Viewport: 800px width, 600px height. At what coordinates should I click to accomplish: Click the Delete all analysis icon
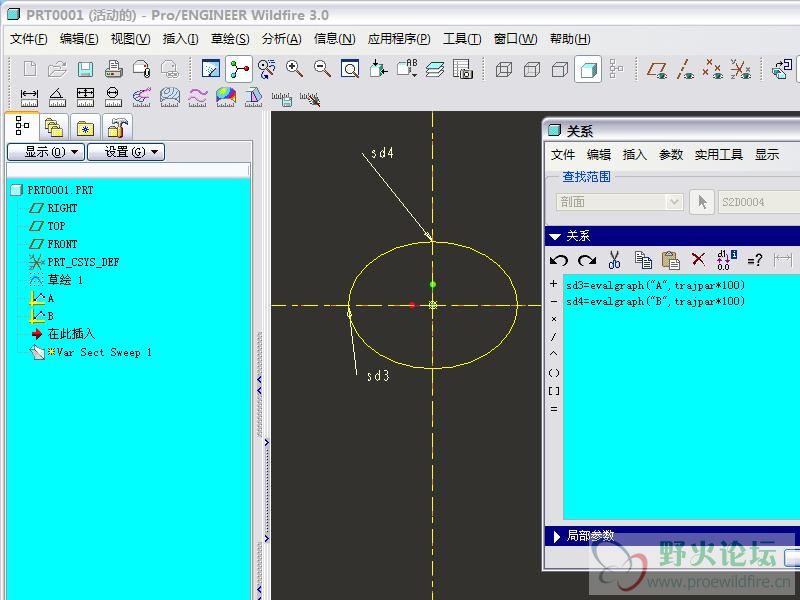click(310, 98)
